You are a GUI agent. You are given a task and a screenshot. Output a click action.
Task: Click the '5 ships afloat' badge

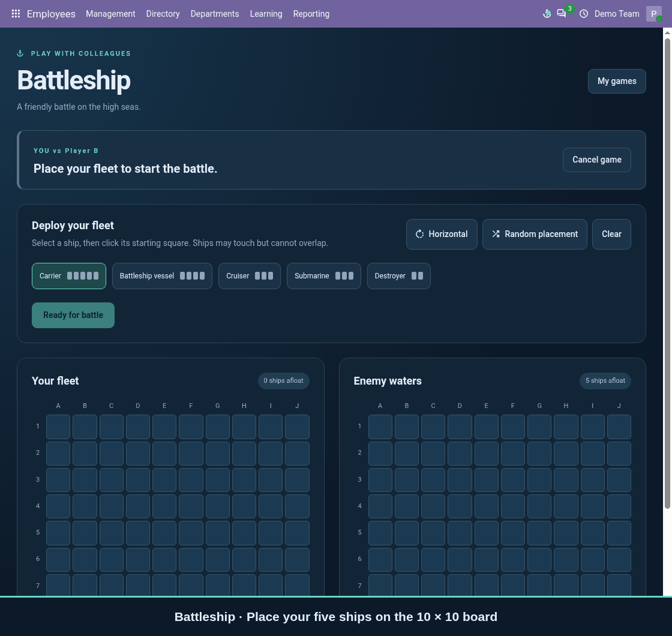pos(605,381)
